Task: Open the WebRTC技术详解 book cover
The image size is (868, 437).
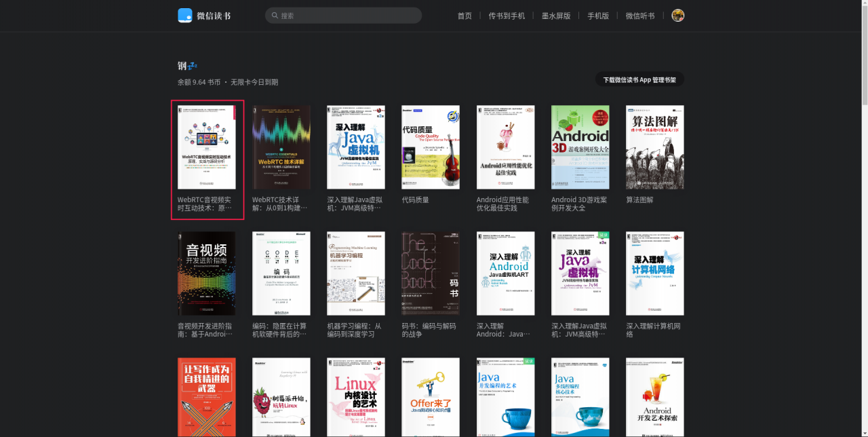Action: (281, 147)
